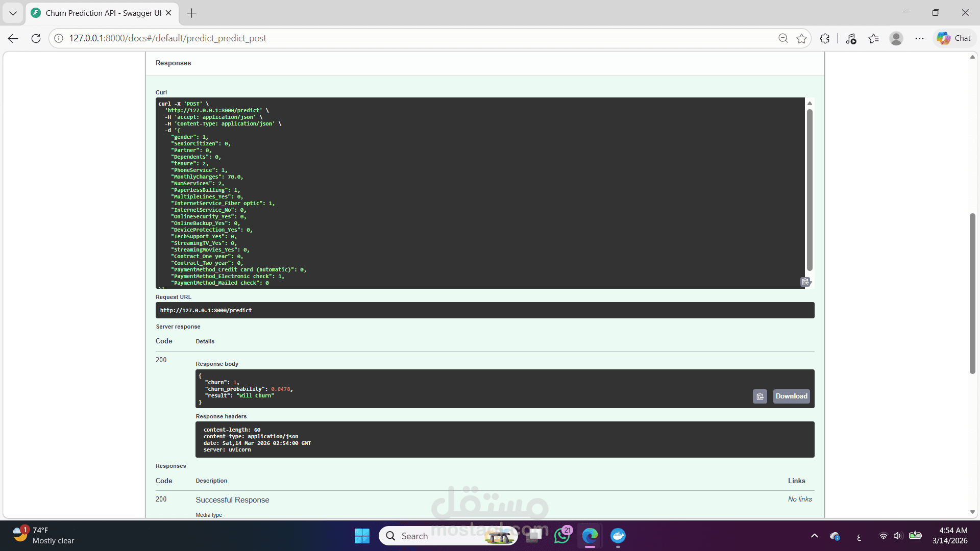Open WhatsApp from the taskbar
980x551 pixels.
(x=562, y=536)
